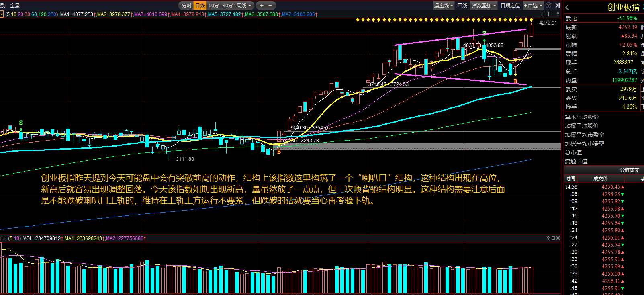Click 创业板指 index title

(x=623, y=7)
